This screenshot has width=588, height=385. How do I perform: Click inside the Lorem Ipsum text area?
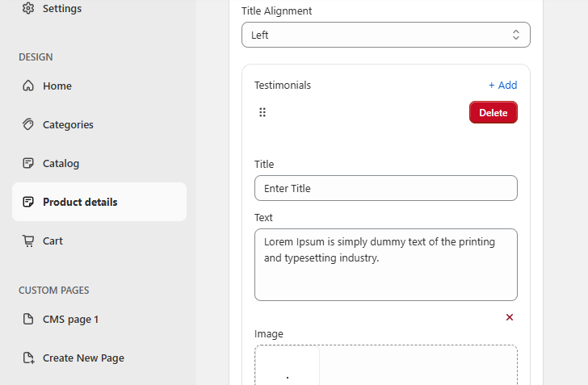pos(386,265)
